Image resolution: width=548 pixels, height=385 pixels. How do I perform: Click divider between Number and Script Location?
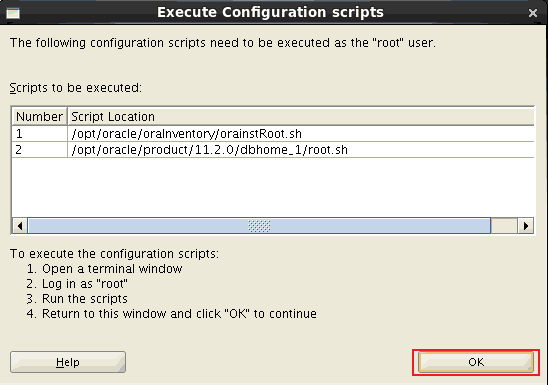tap(67, 116)
